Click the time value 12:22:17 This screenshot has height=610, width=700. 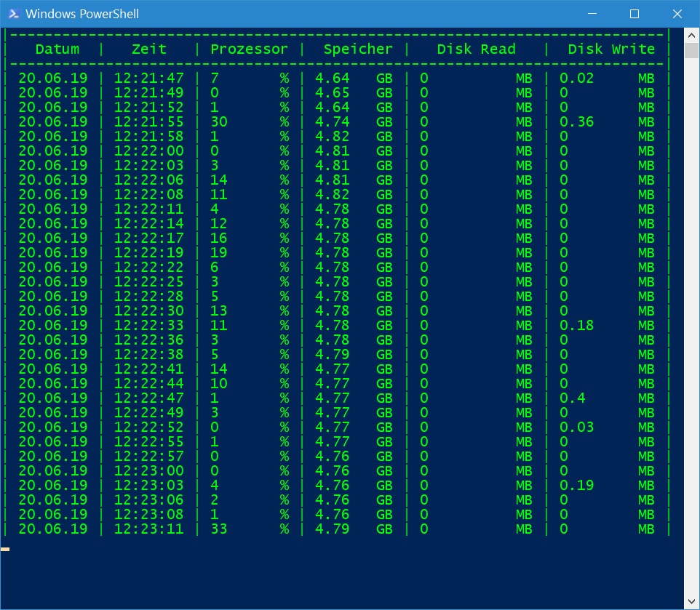(x=148, y=238)
